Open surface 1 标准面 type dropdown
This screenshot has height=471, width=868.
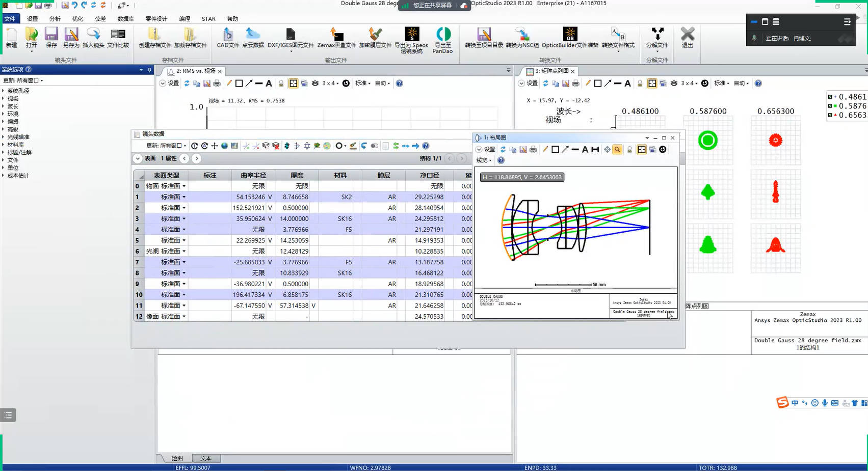click(x=184, y=197)
